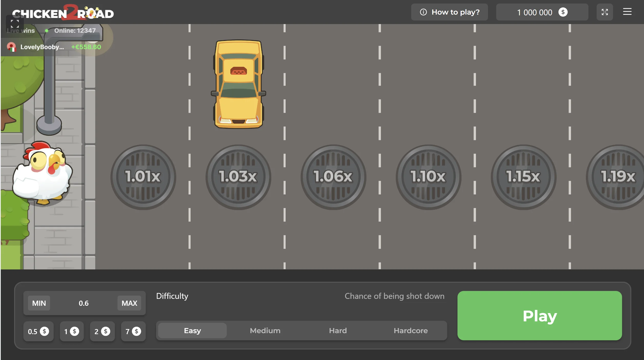Image resolution: width=644 pixels, height=360 pixels.
Task: Click the 1.03x manhole multiplier
Action: [x=238, y=177]
